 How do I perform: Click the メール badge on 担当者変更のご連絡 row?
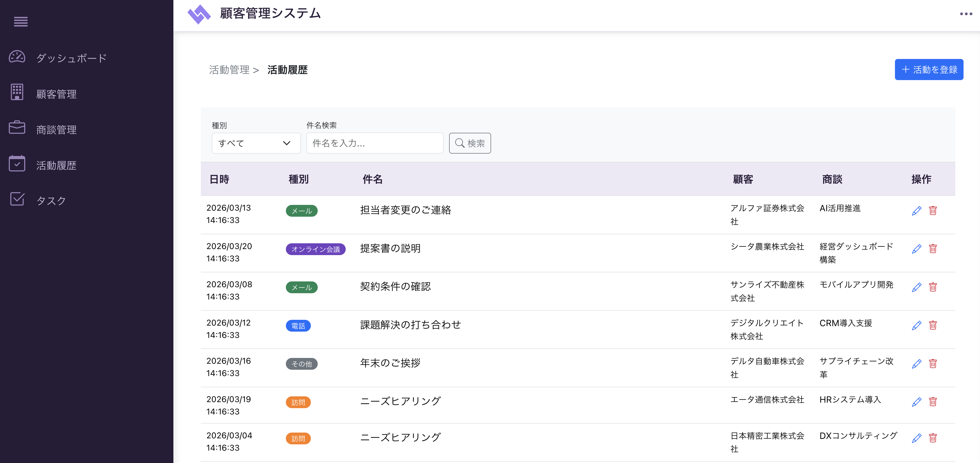click(302, 211)
